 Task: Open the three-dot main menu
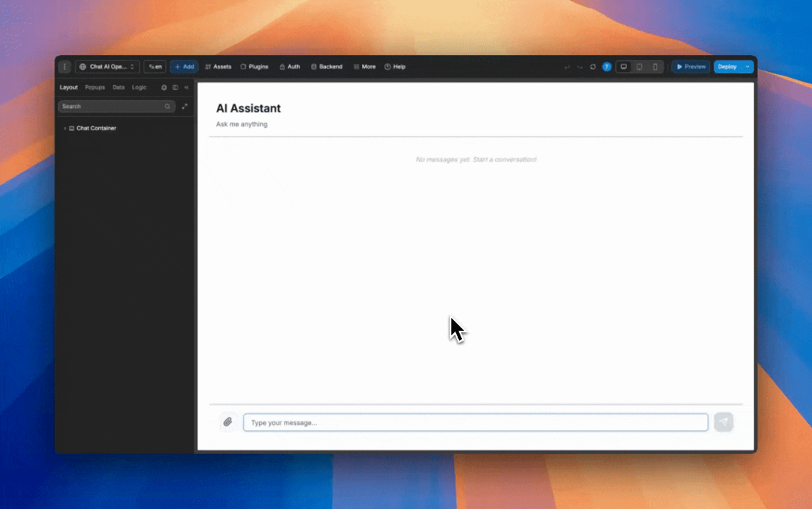click(x=64, y=66)
